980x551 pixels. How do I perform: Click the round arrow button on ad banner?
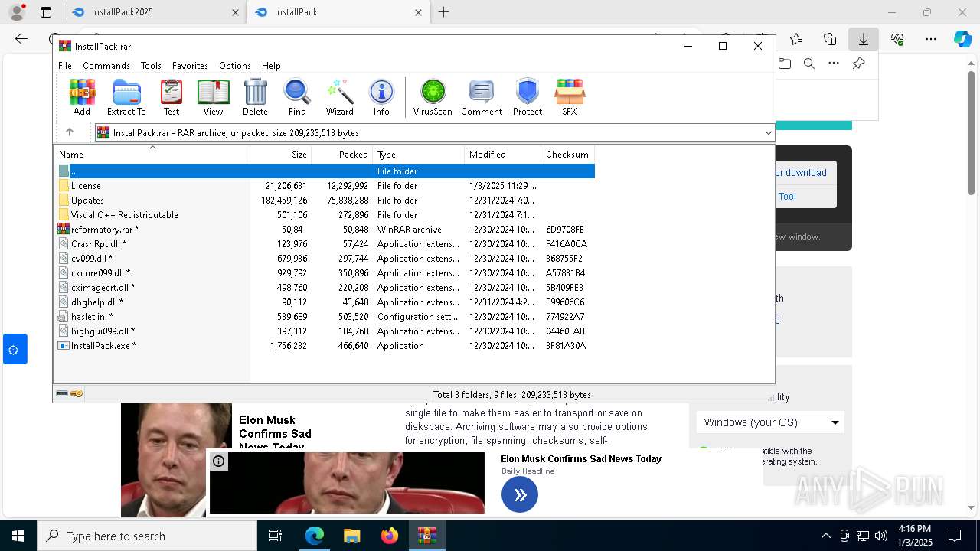520,494
